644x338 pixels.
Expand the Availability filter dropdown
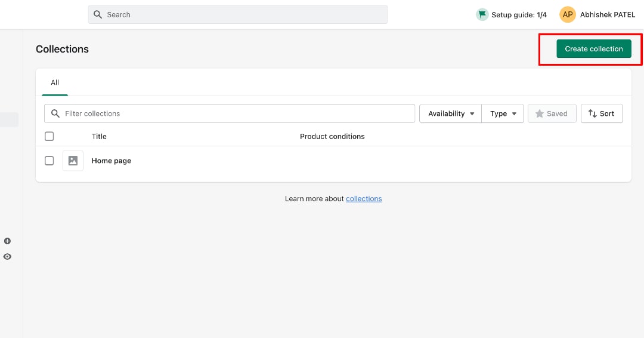[x=451, y=113]
